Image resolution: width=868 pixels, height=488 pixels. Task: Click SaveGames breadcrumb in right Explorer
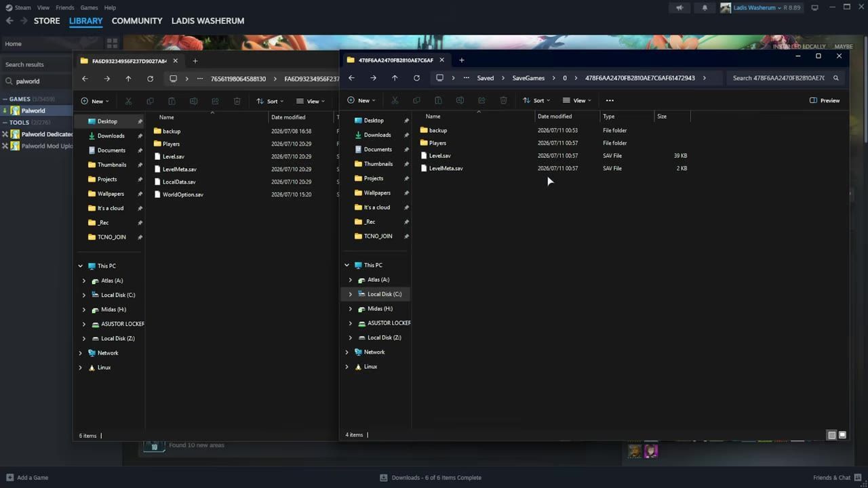click(x=528, y=78)
